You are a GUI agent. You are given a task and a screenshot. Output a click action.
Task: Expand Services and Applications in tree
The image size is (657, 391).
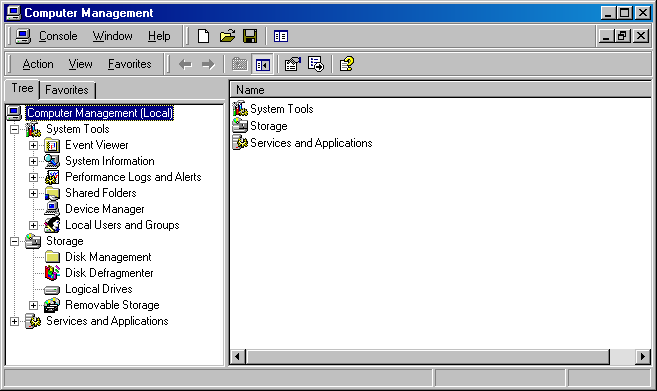[15, 321]
